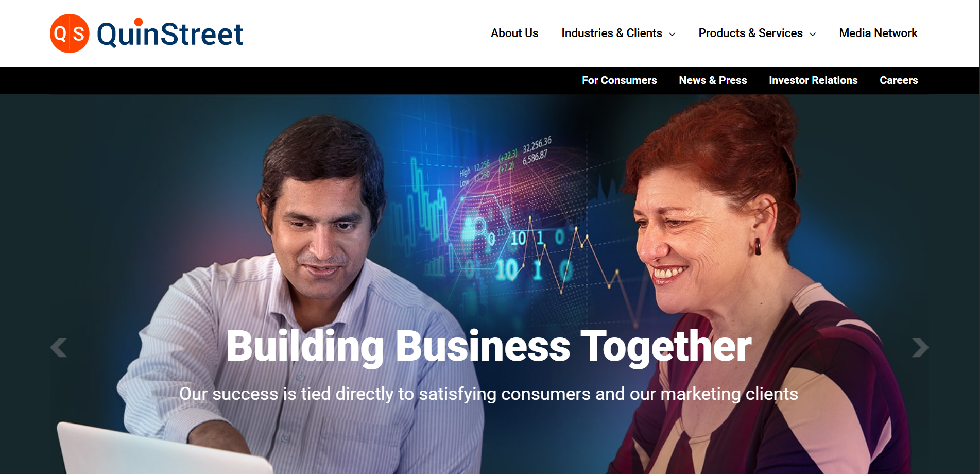Click the orange QS logo icon
The height and width of the screenshot is (474, 980).
[x=70, y=33]
